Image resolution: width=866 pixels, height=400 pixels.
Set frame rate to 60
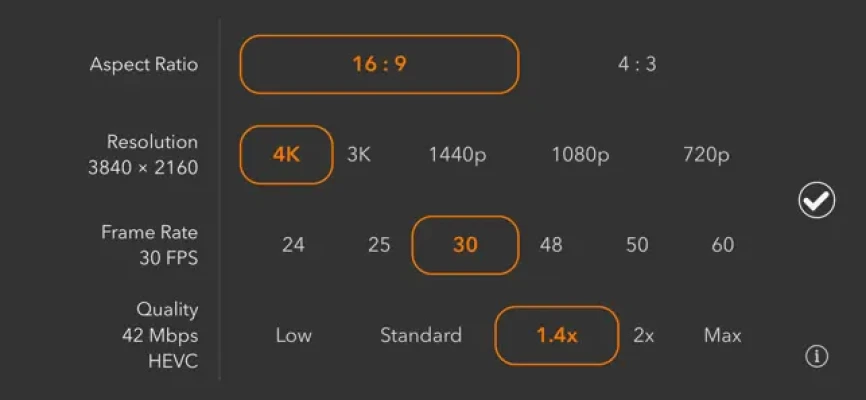tap(723, 245)
